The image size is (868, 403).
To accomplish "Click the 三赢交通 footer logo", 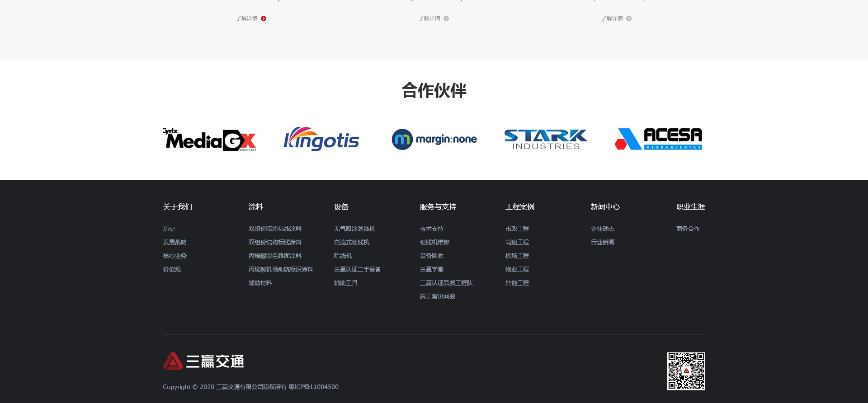I will [x=203, y=361].
